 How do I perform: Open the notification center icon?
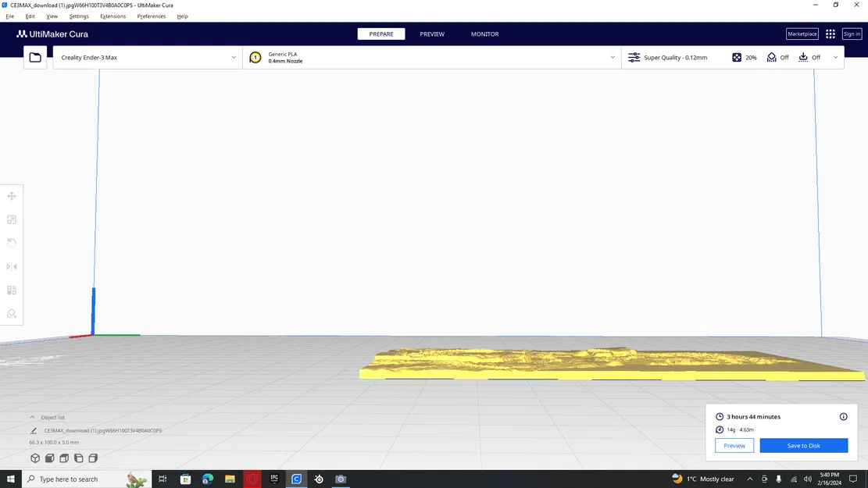pos(853,479)
